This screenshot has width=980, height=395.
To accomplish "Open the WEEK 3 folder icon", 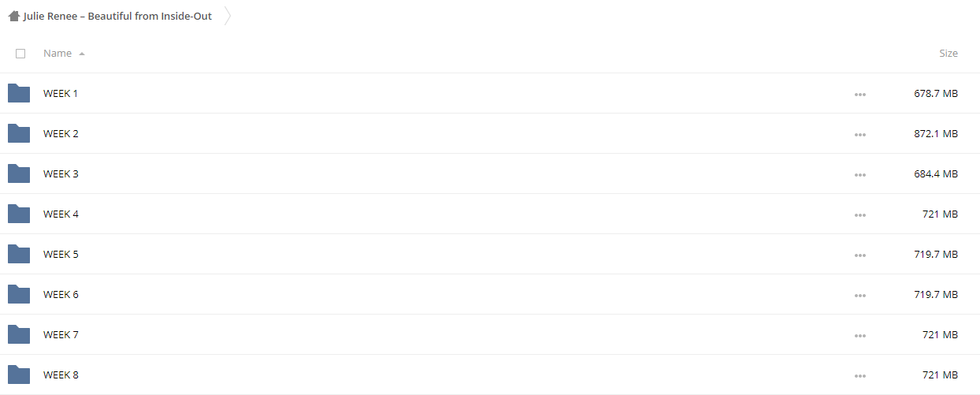I will (19, 173).
